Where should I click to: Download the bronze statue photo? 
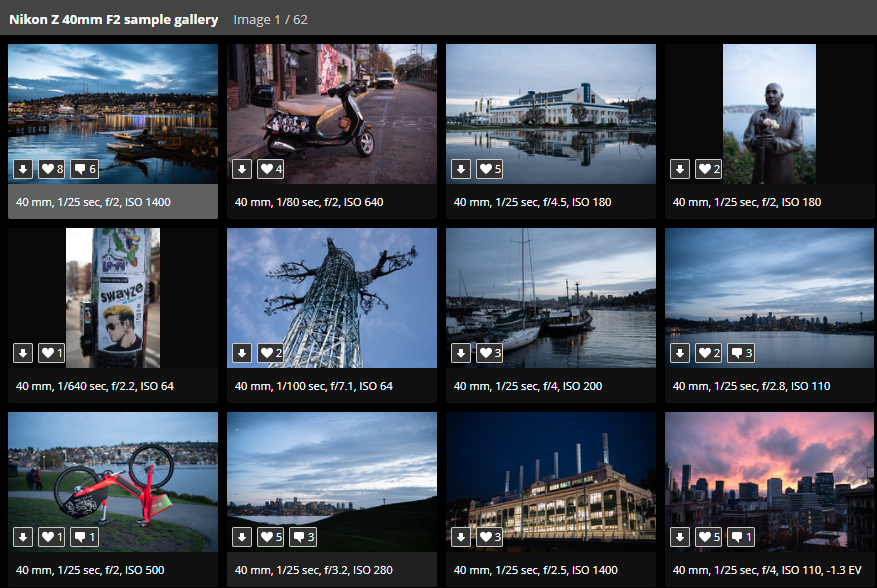click(x=680, y=168)
